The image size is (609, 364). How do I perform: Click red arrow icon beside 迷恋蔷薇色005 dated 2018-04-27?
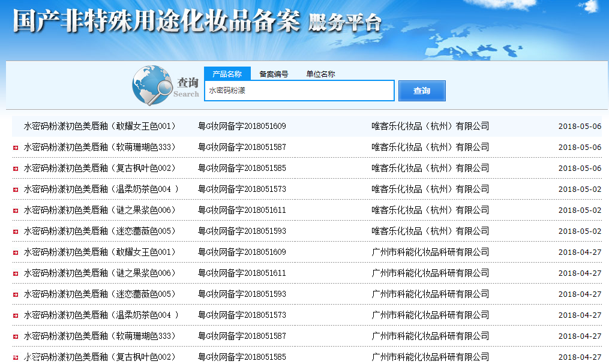click(15, 294)
